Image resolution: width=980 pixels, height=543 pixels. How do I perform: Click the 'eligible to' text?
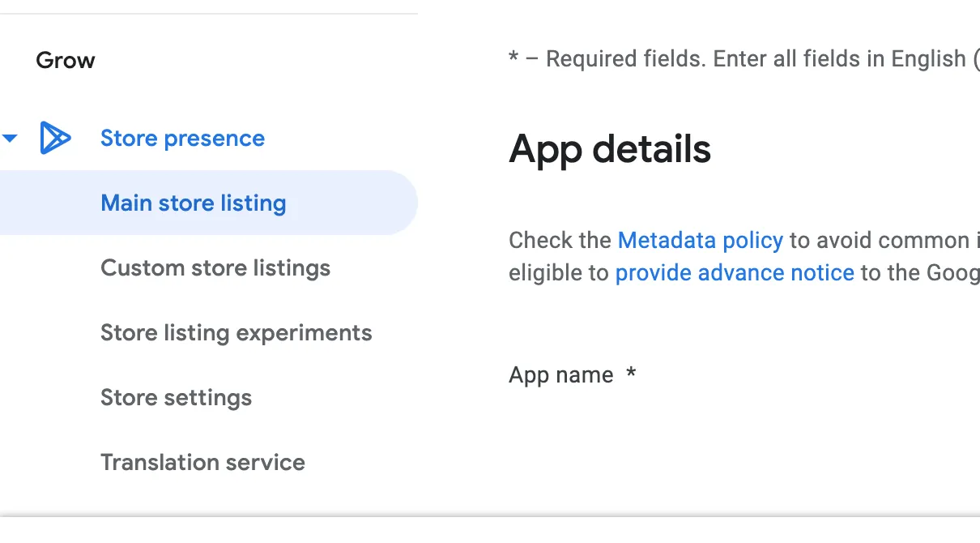pos(558,273)
